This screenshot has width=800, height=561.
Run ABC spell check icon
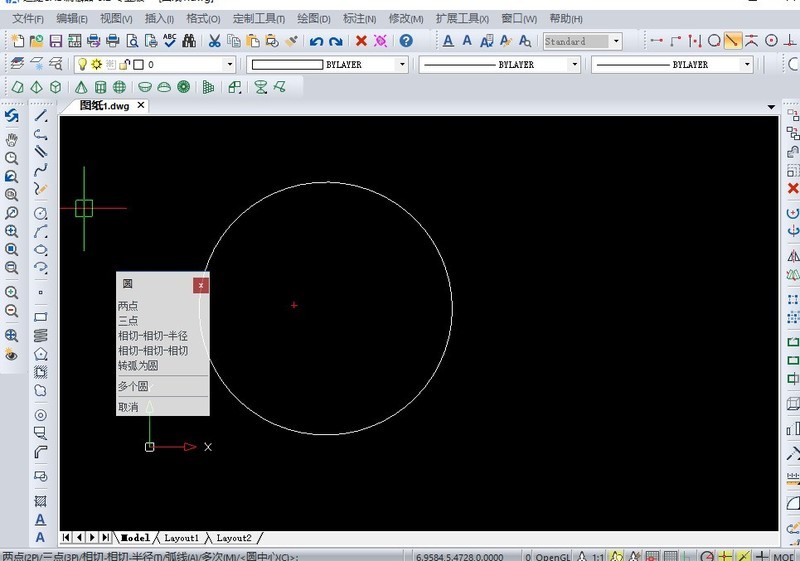(170, 41)
